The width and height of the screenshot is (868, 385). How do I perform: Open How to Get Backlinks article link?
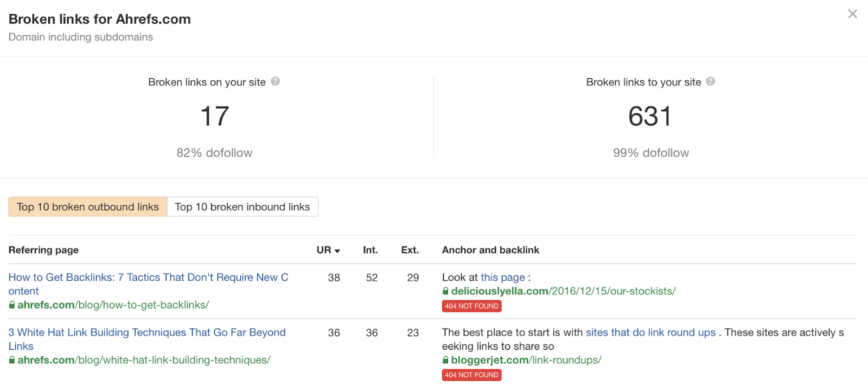point(148,284)
